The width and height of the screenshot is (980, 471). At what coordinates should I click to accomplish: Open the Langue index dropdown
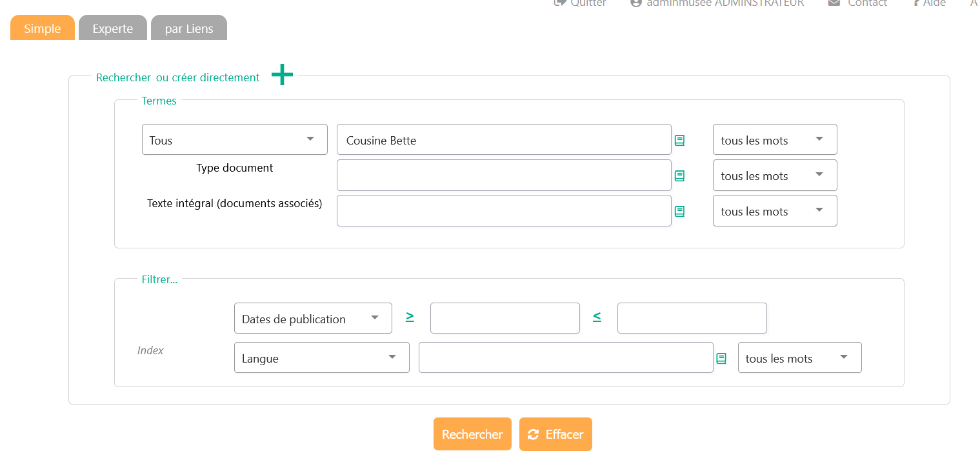[321, 357]
